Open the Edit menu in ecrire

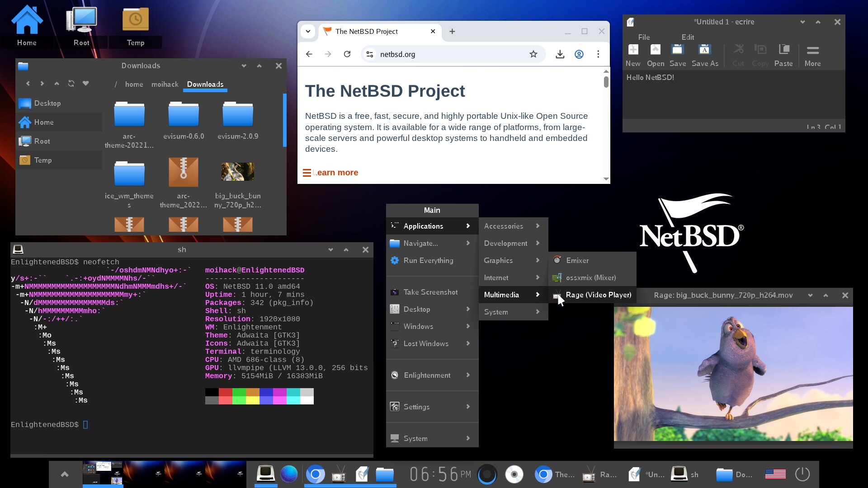point(688,37)
